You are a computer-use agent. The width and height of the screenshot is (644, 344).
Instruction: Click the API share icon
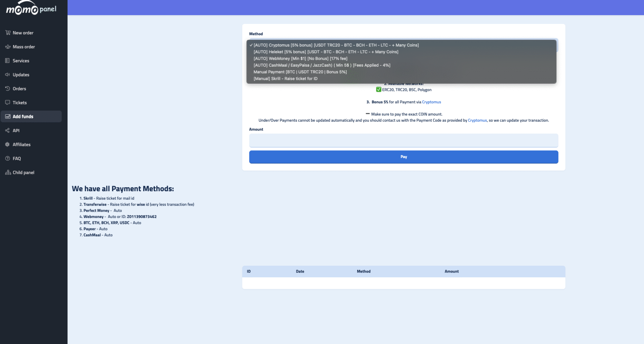[8, 130]
